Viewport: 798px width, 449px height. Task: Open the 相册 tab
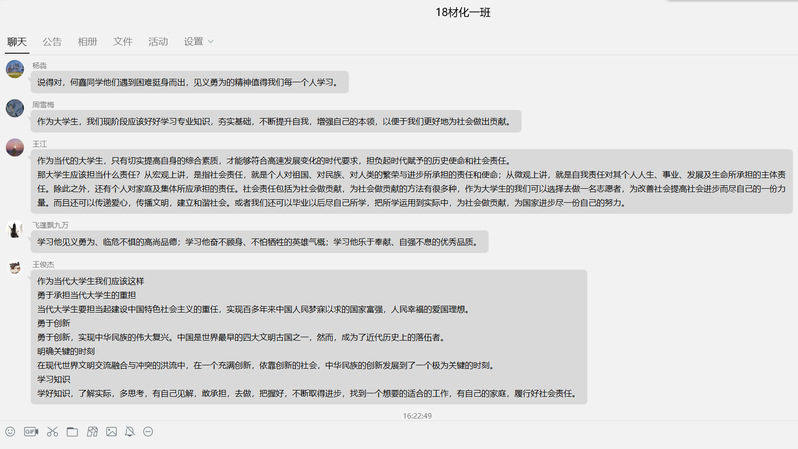[x=88, y=42]
